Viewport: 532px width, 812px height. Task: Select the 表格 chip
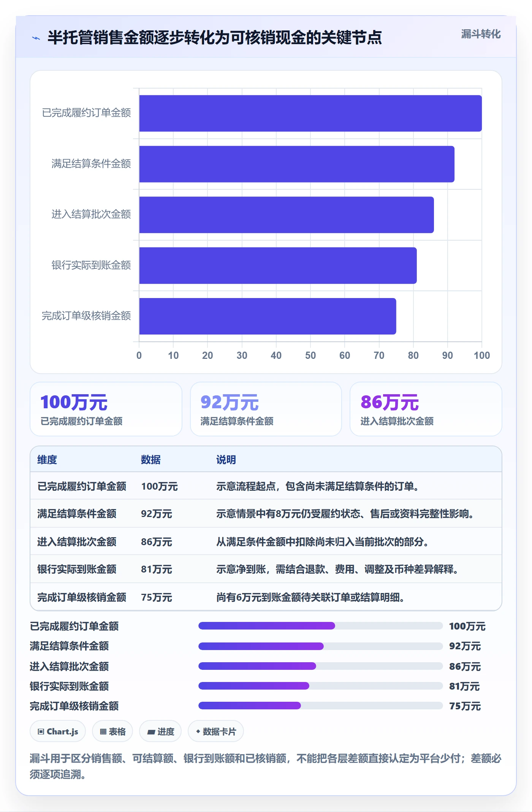point(112,731)
